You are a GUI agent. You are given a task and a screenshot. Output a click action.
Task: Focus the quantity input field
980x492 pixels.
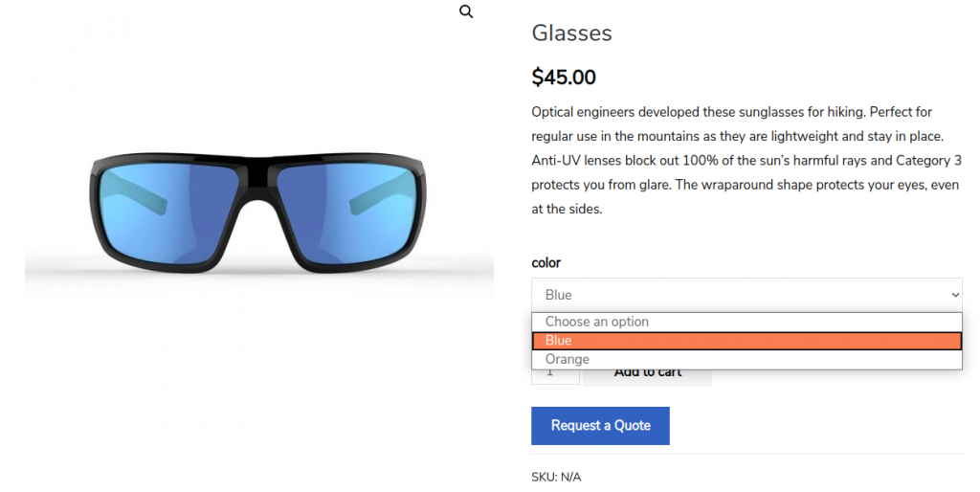point(555,374)
